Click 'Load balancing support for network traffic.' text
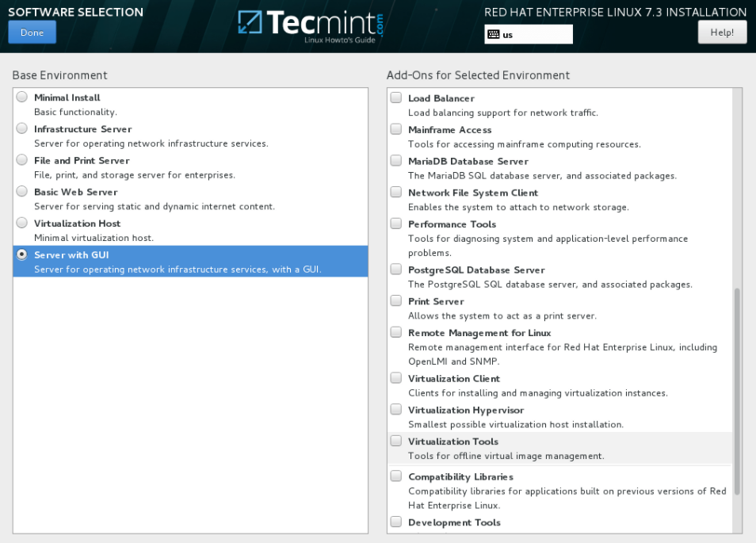Viewport: 756px width, 543px height. click(x=503, y=113)
